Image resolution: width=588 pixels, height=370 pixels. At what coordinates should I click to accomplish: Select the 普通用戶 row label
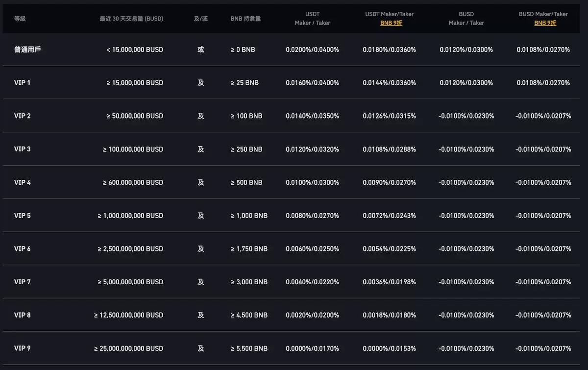pyautogui.click(x=27, y=49)
